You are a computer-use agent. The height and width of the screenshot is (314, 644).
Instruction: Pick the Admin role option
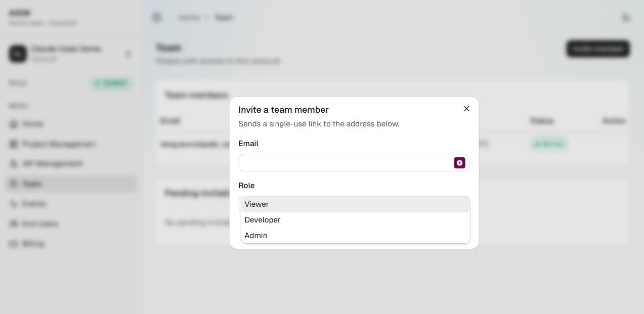356,236
